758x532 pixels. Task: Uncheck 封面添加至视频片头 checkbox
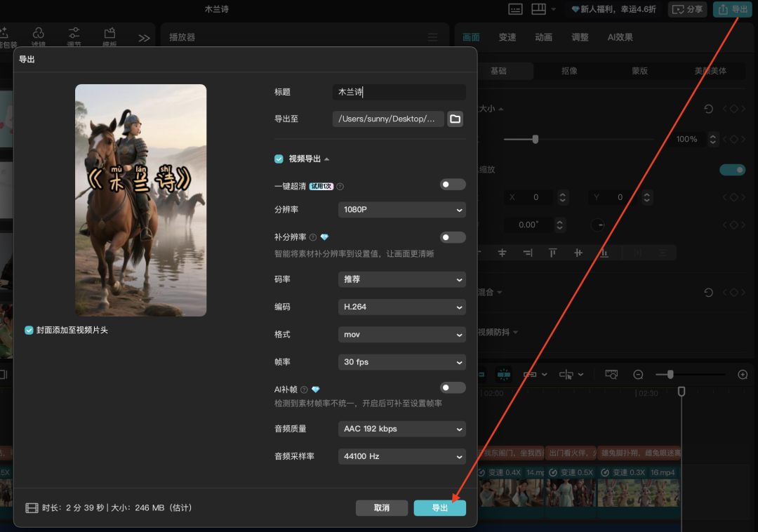pyautogui.click(x=29, y=330)
